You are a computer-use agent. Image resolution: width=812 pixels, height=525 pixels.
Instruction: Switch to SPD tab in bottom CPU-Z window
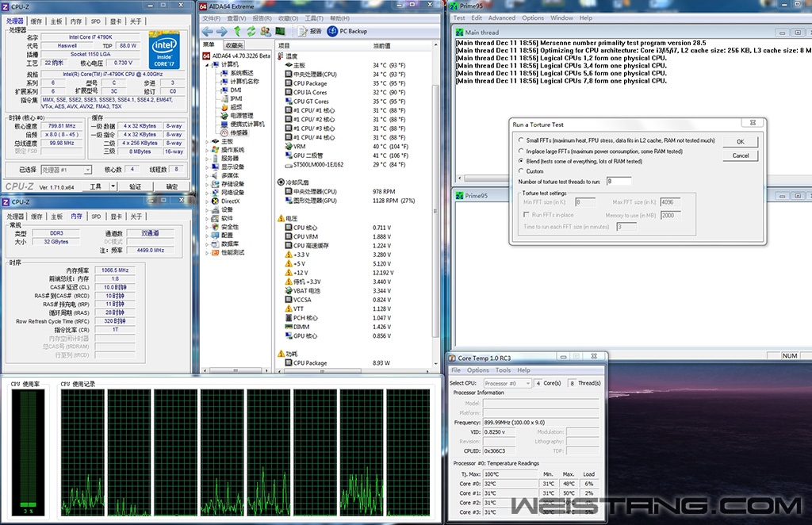click(96, 217)
